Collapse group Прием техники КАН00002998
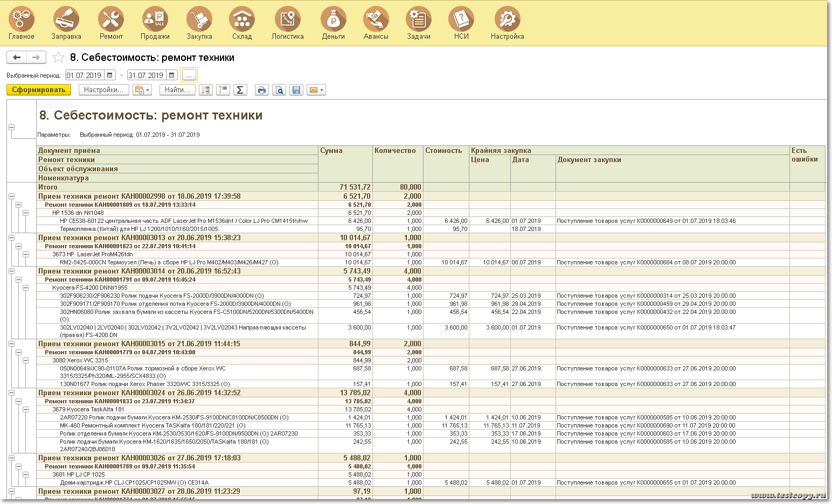This screenshot has height=504, width=832. tap(11, 197)
